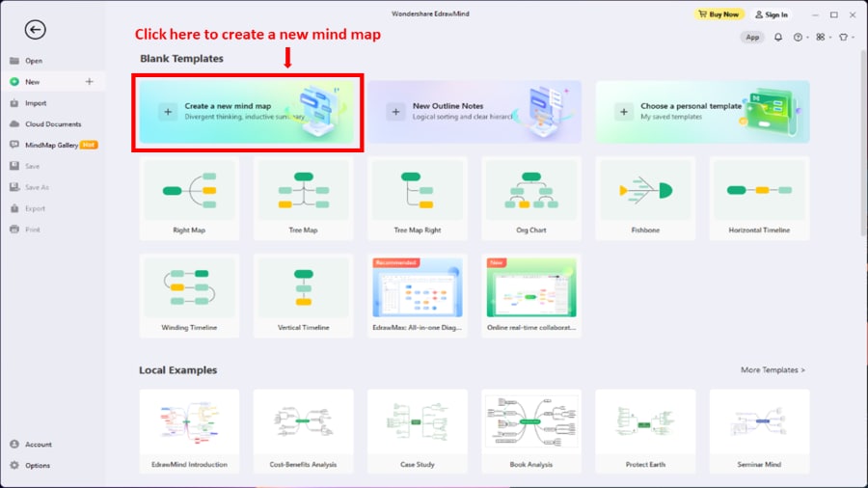Click the vertical scrollbar on right
The image size is (868, 488).
(x=863, y=144)
